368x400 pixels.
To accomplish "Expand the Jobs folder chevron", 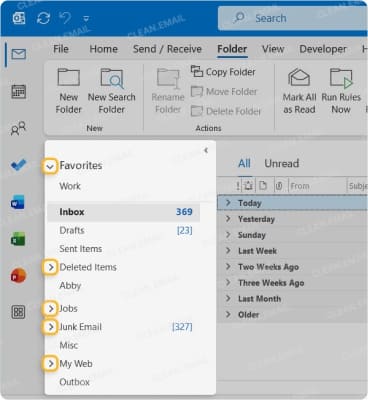I will pyautogui.click(x=50, y=309).
